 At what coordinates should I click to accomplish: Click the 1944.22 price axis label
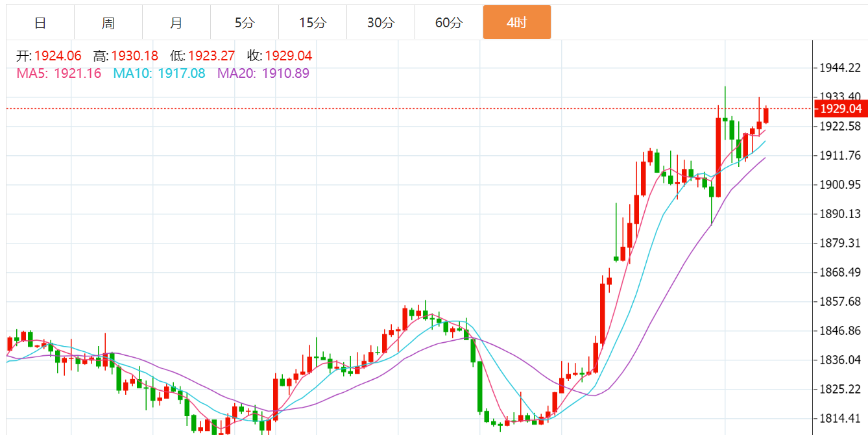tap(840, 68)
